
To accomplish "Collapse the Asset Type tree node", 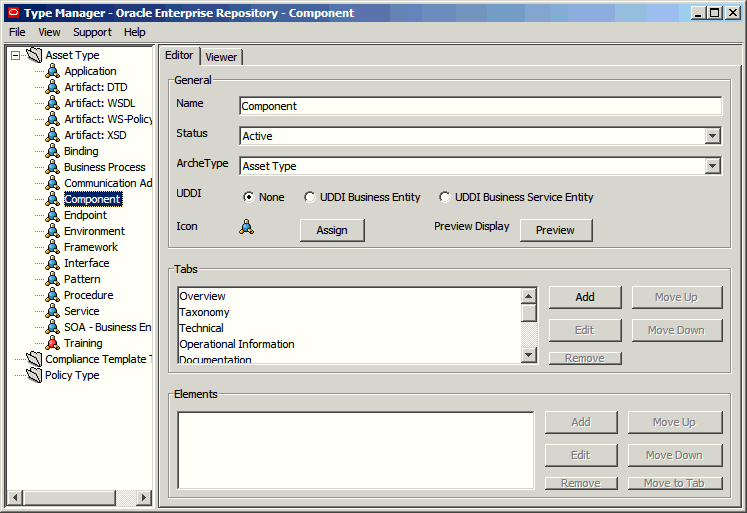I will (x=15, y=56).
